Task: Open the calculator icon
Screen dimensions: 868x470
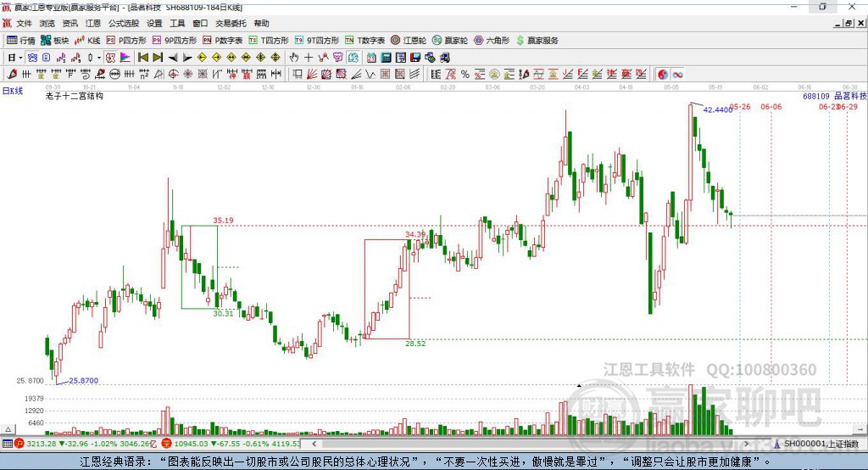Action: pyautogui.click(x=386, y=57)
